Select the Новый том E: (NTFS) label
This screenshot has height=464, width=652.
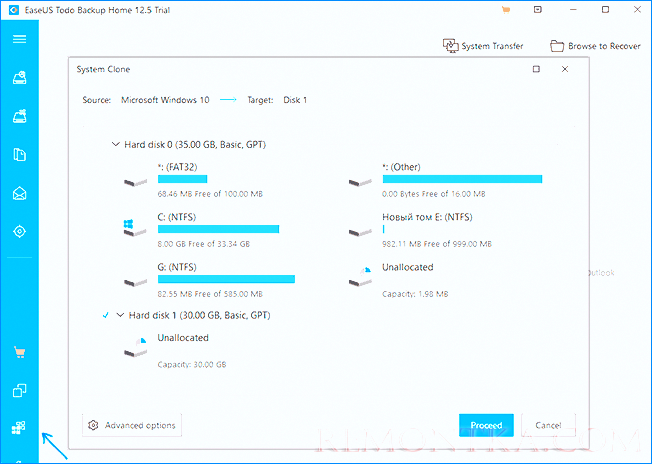click(x=427, y=217)
